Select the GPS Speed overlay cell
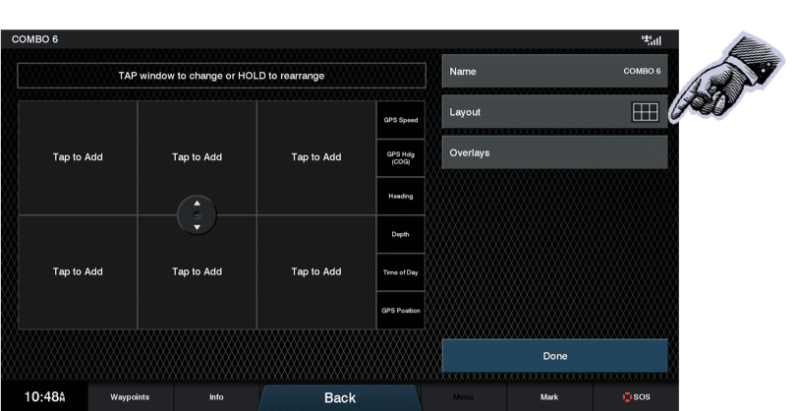Screen dimensions: 798x411 tap(401, 120)
